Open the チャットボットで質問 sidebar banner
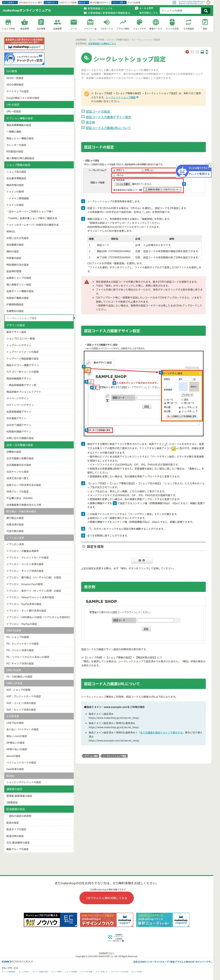Image resolution: width=220 pixels, height=980 pixels. [x=24, y=59]
